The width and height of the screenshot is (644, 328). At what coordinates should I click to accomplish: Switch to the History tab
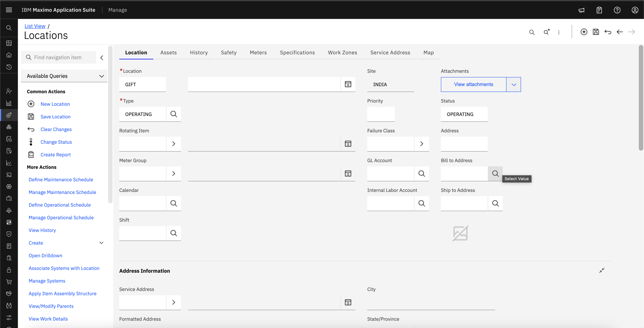click(x=199, y=52)
